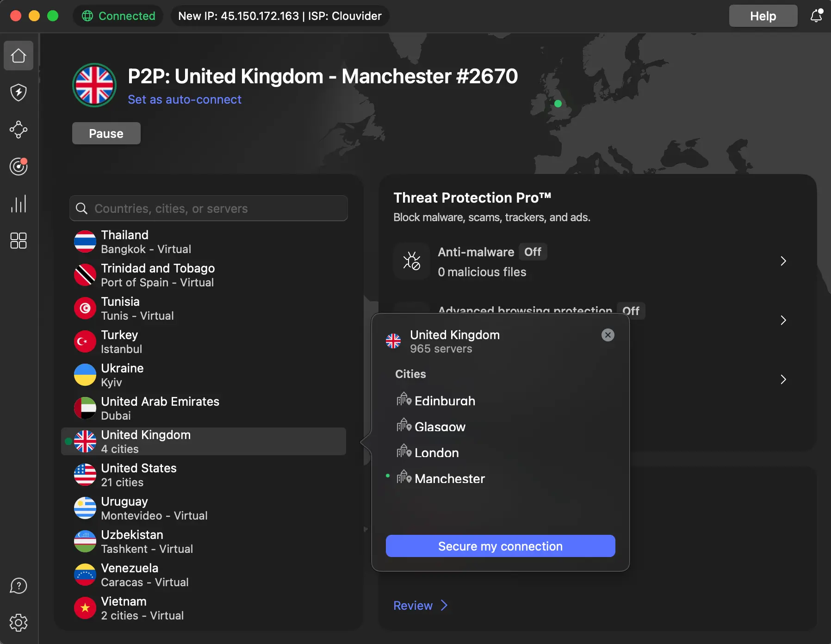The width and height of the screenshot is (831, 644).
Task: Select London from the cities list
Action: (x=436, y=452)
